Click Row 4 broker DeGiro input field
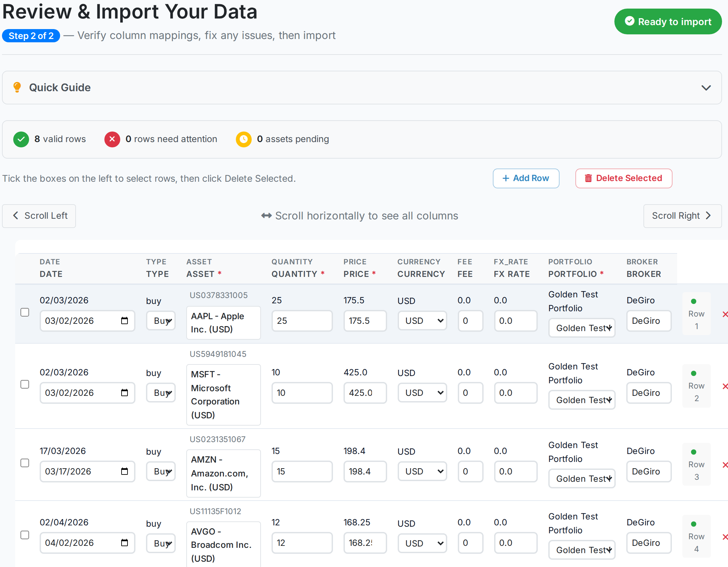Screen dimensions: 728x567 tap(649, 543)
